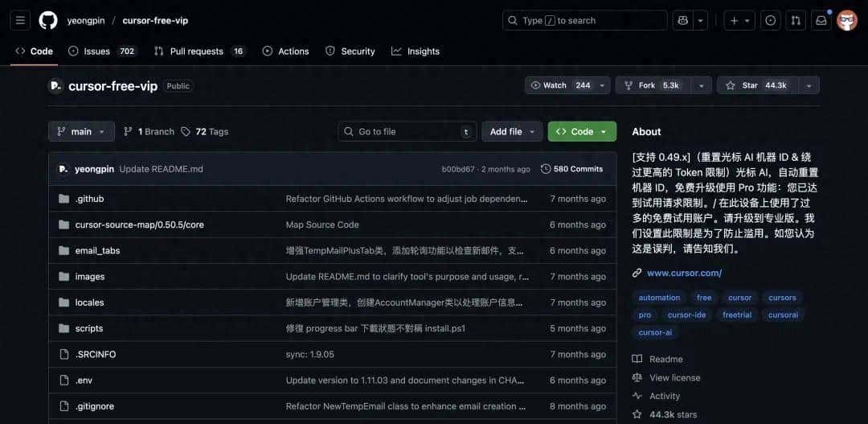Select the free topic tag

704,298
